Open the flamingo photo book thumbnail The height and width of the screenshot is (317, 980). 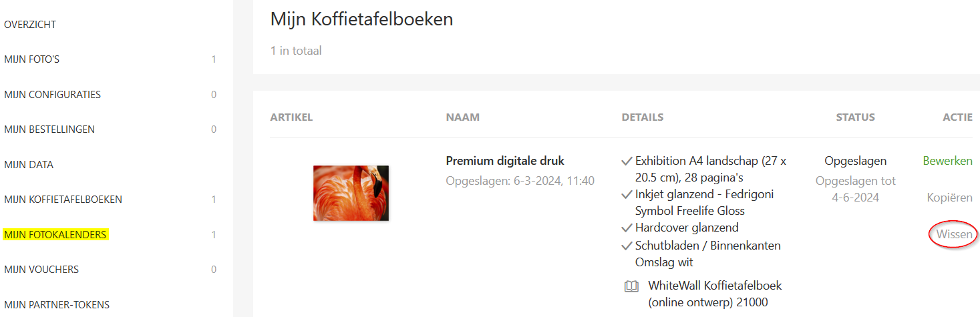[x=351, y=193]
